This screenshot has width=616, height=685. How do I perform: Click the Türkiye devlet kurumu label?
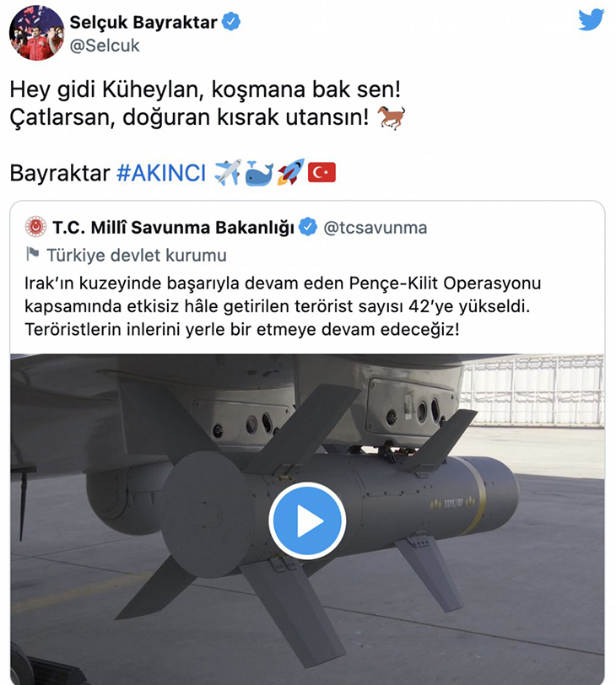137,255
